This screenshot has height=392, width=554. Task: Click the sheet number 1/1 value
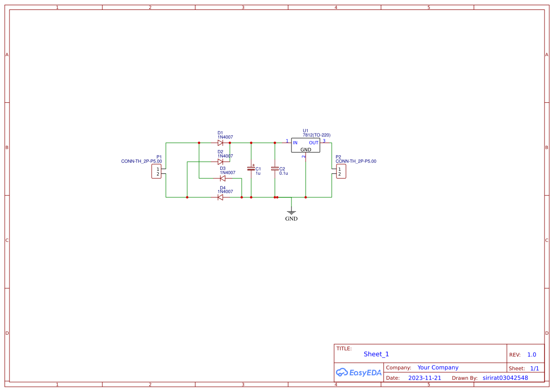(535, 368)
